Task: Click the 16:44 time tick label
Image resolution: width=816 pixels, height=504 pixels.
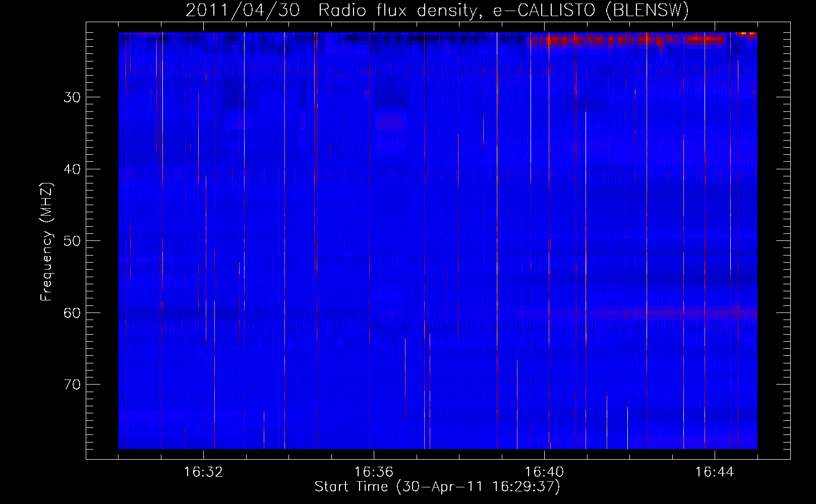Action: click(x=715, y=472)
